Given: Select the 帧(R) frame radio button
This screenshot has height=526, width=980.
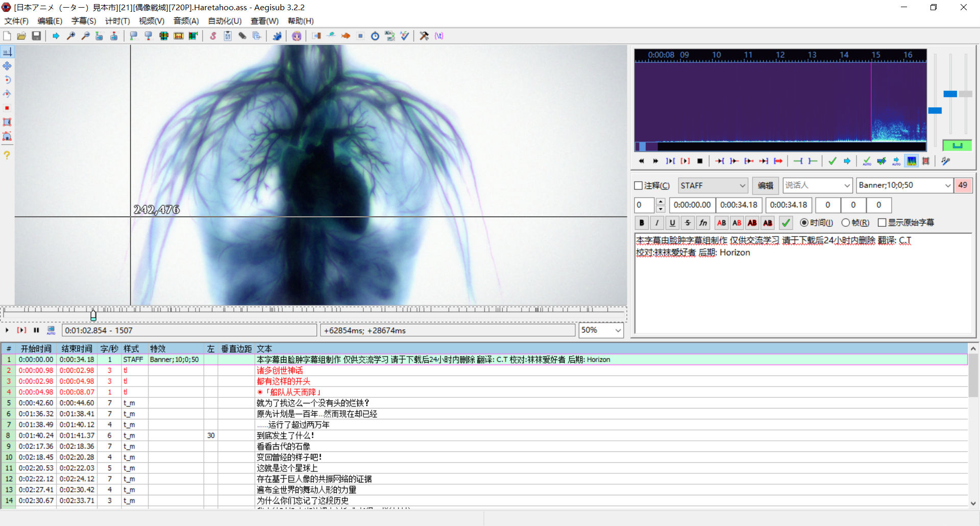Looking at the screenshot, I should point(846,223).
